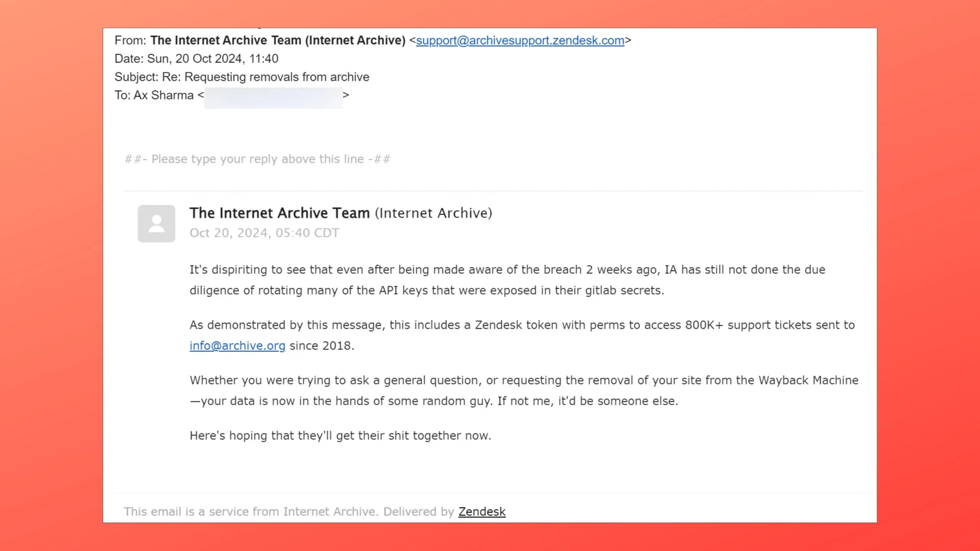Screen dimensions: 980x551
Task: Click 'The Internet Archive Team' heading beside the avatar
Action: coord(279,213)
